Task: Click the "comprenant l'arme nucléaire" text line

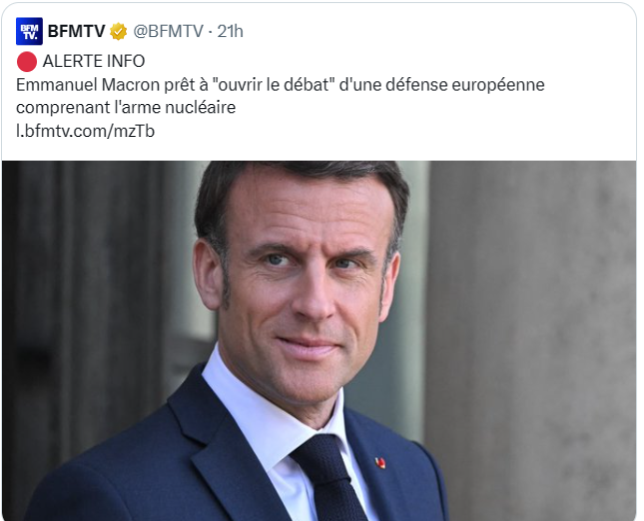Action: (126, 108)
